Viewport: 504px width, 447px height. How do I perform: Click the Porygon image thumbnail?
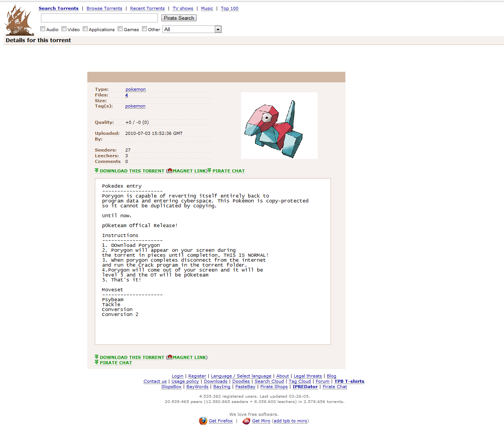point(279,125)
